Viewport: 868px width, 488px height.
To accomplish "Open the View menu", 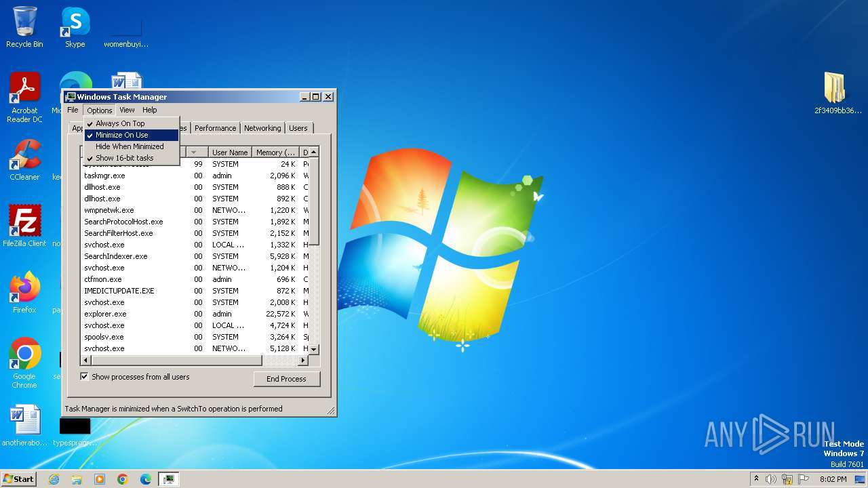I will [127, 110].
